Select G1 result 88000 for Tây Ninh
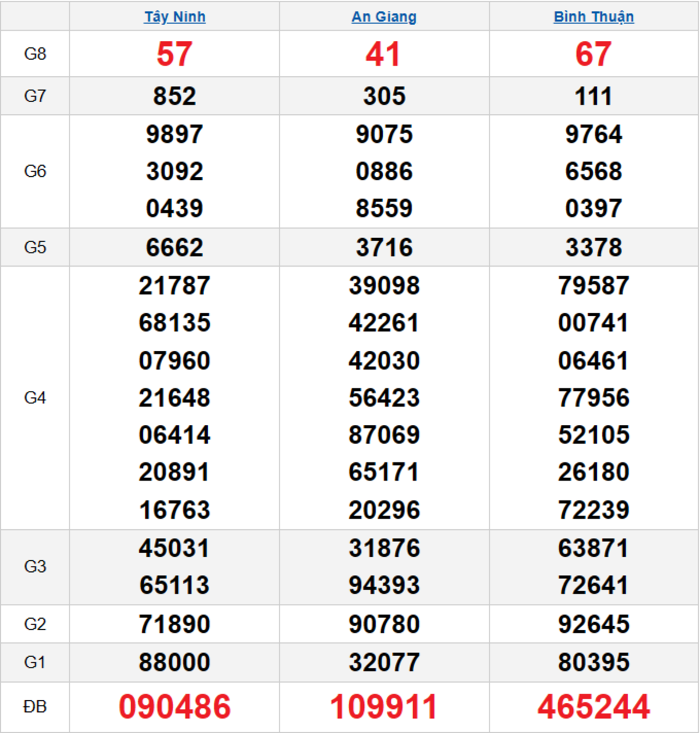 tap(174, 662)
